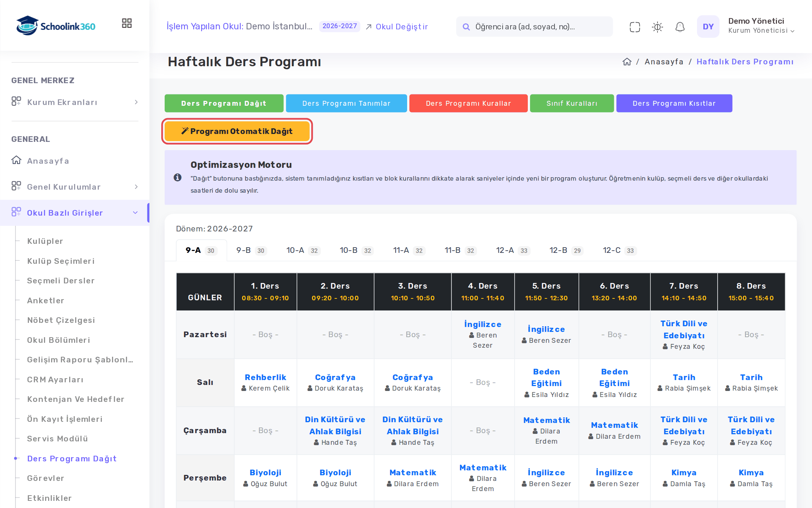Viewport: 812px width, 508px height.
Task: Focus the student search field
Action: (x=534, y=27)
